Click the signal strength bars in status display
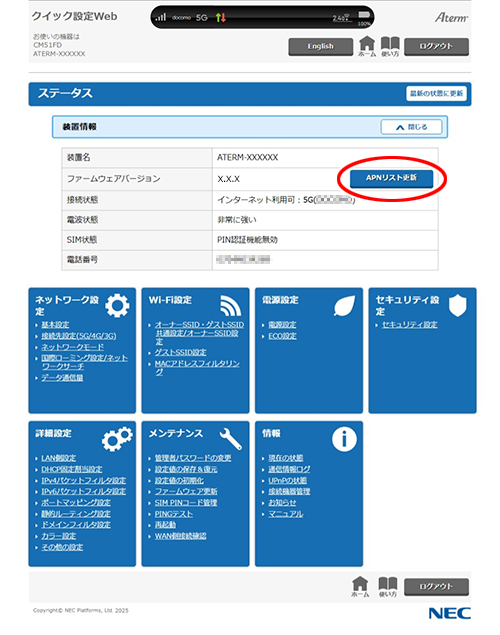 161,17
